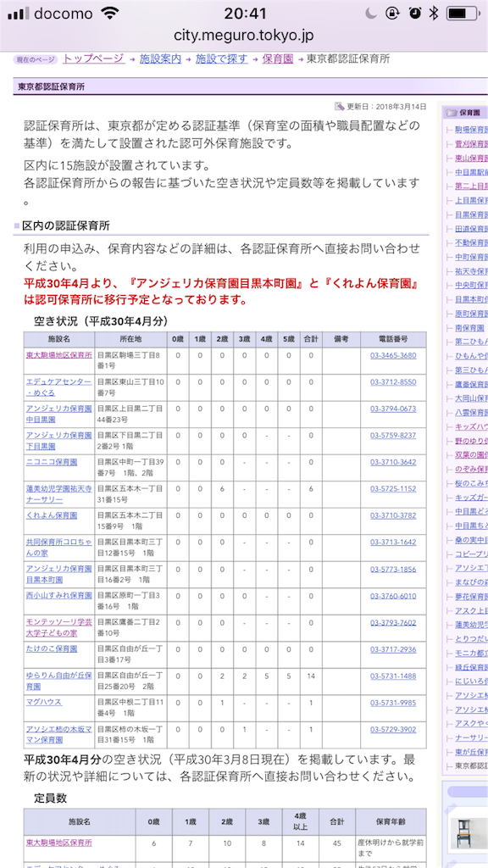Open 夢花保育園 sidebar link
This screenshot has width=488, height=868.
[x=471, y=596]
